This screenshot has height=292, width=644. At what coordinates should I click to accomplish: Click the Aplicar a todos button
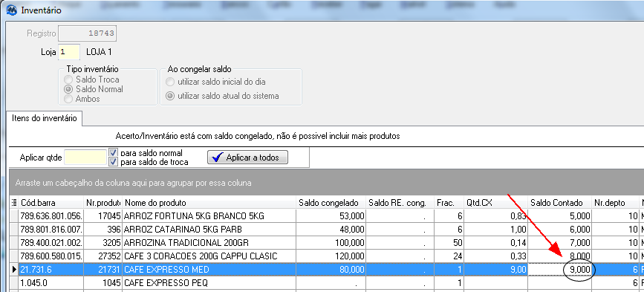click(247, 158)
